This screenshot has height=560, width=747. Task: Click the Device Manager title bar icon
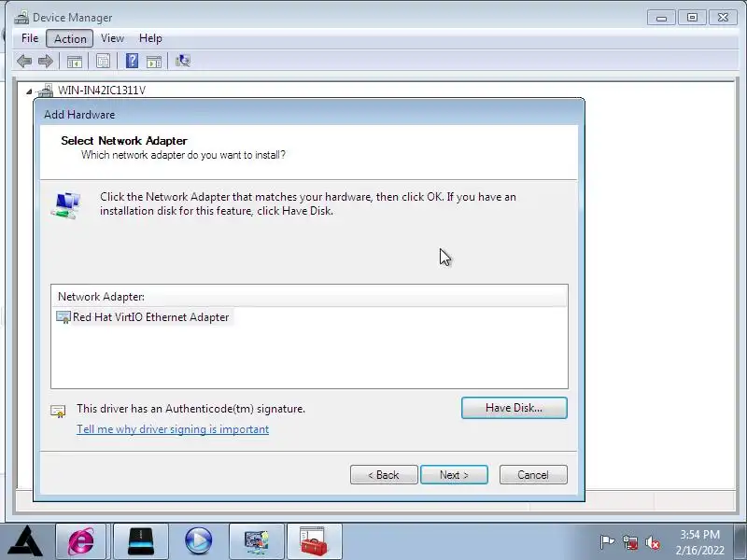(x=21, y=18)
